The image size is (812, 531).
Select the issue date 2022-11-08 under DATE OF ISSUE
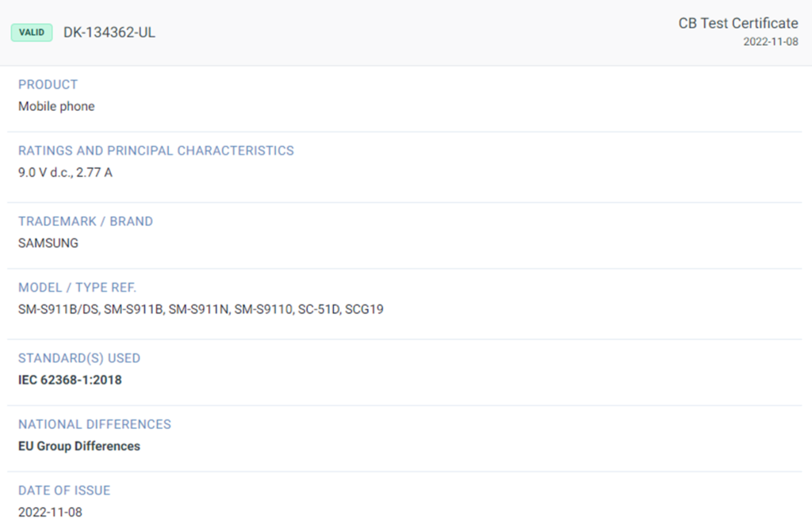50,512
